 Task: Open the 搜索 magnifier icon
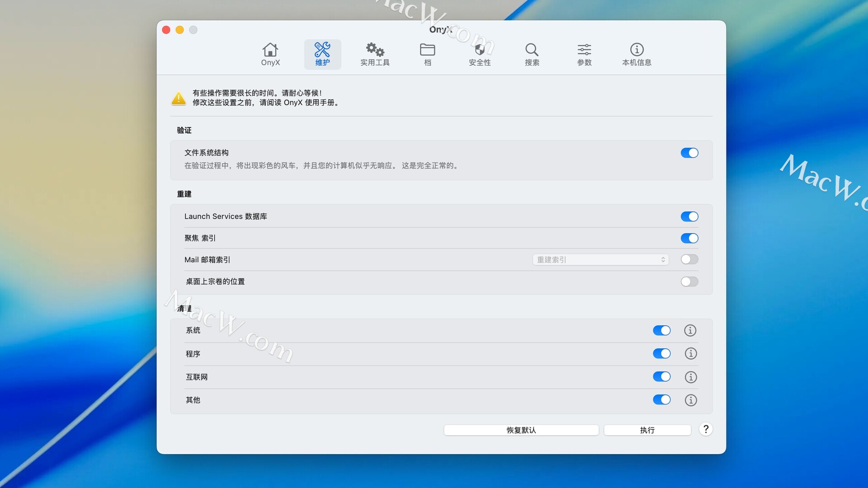coord(532,49)
